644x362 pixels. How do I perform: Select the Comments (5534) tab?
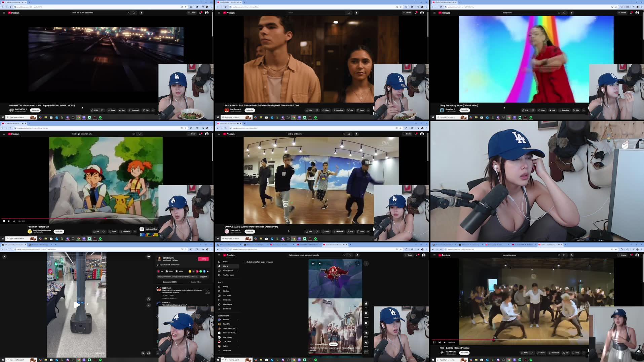point(169,282)
